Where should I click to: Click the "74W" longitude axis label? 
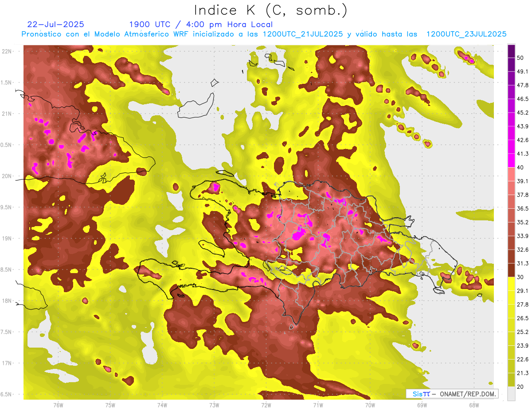pyautogui.click(x=162, y=405)
